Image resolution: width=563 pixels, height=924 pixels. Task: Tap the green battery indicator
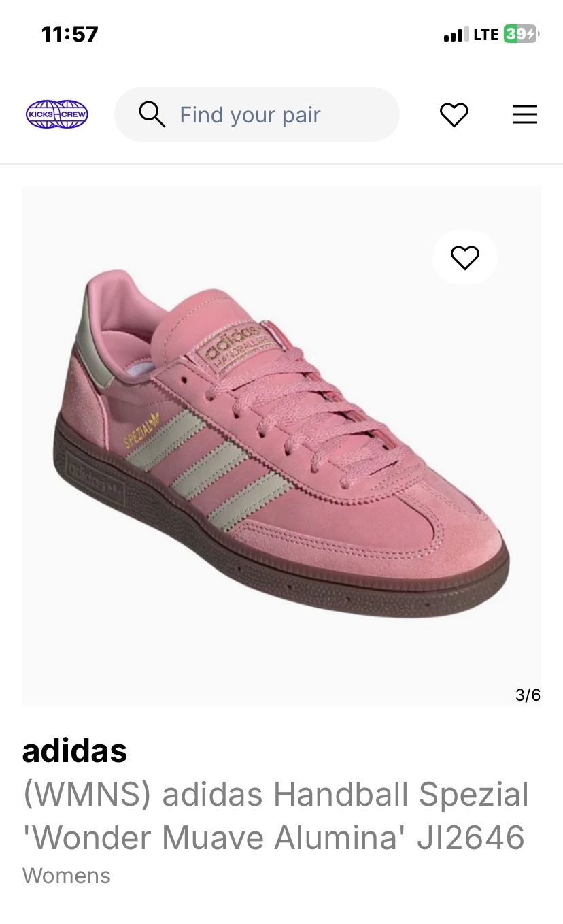click(x=521, y=34)
